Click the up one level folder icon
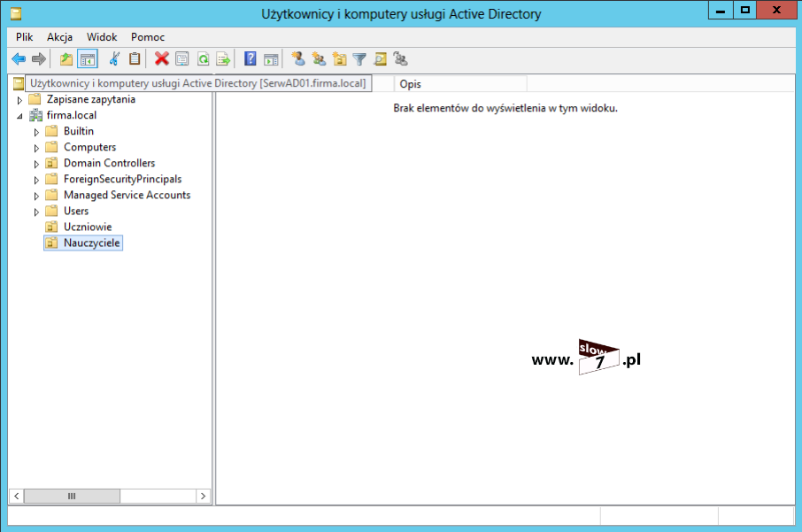The image size is (802, 532). tap(66, 59)
